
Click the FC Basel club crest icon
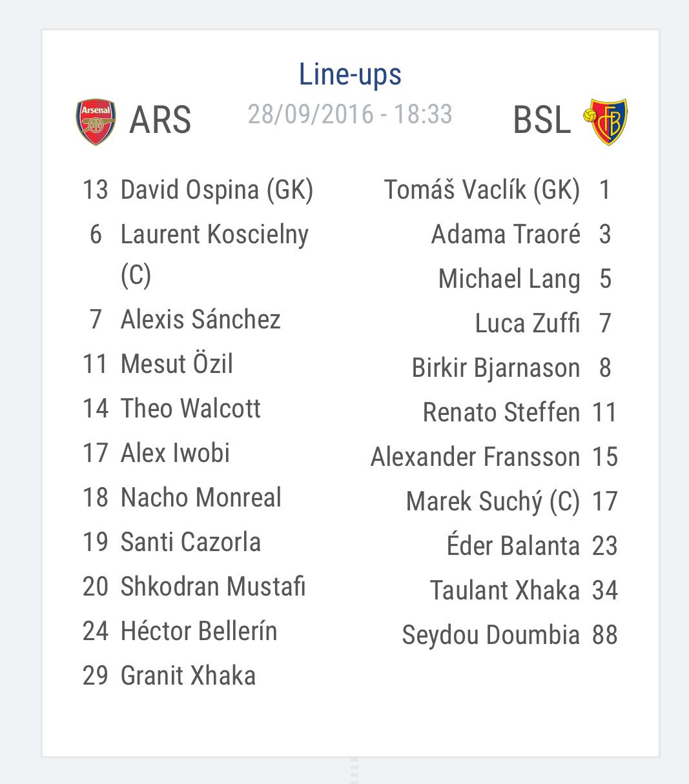[605, 121]
